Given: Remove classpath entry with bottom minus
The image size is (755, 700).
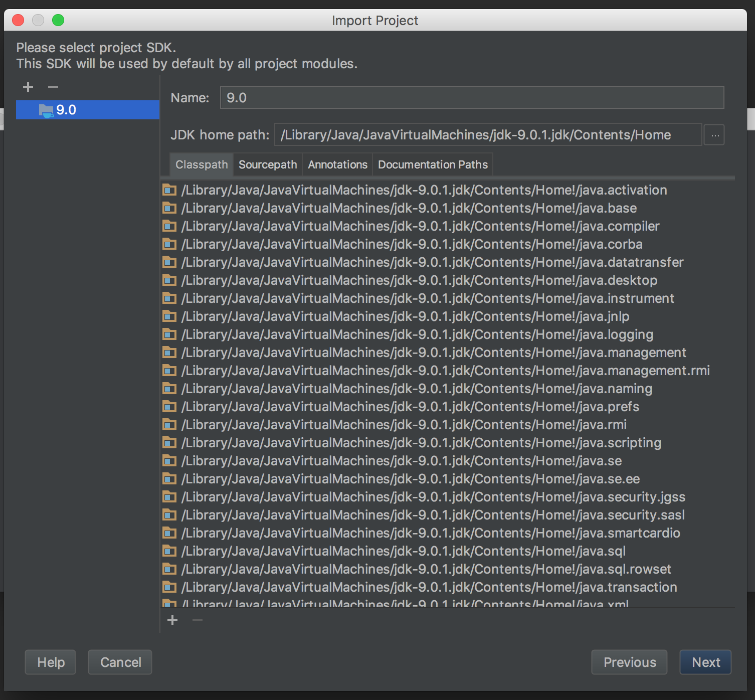Looking at the screenshot, I should [198, 620].
